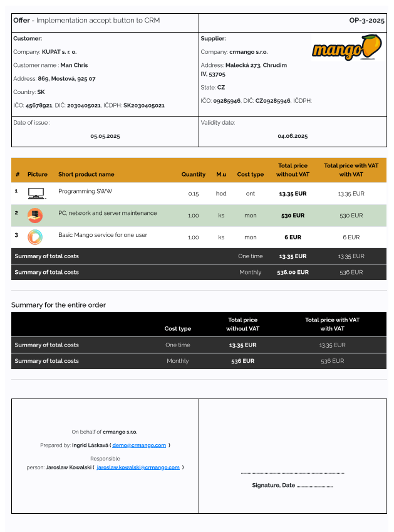The width and height of the screenshot is (394, 532).
Task: Click the Signature, Date line
Action: [293, 485]
